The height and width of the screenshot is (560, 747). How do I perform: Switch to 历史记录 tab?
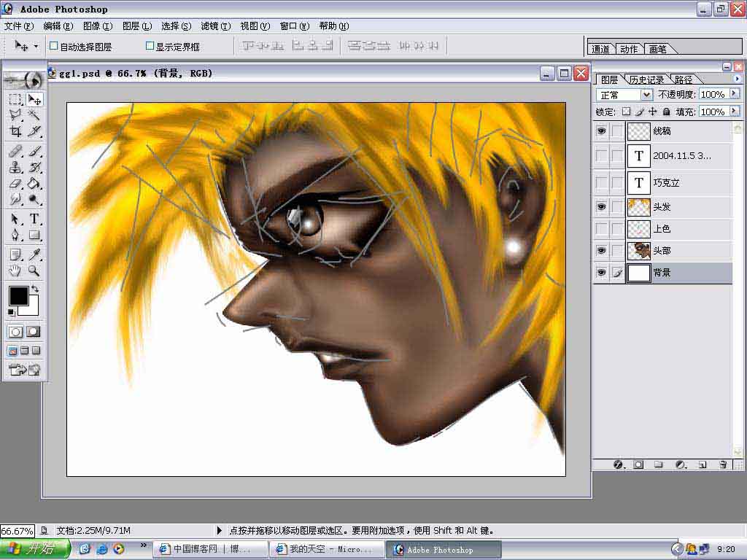coord(646,79)
